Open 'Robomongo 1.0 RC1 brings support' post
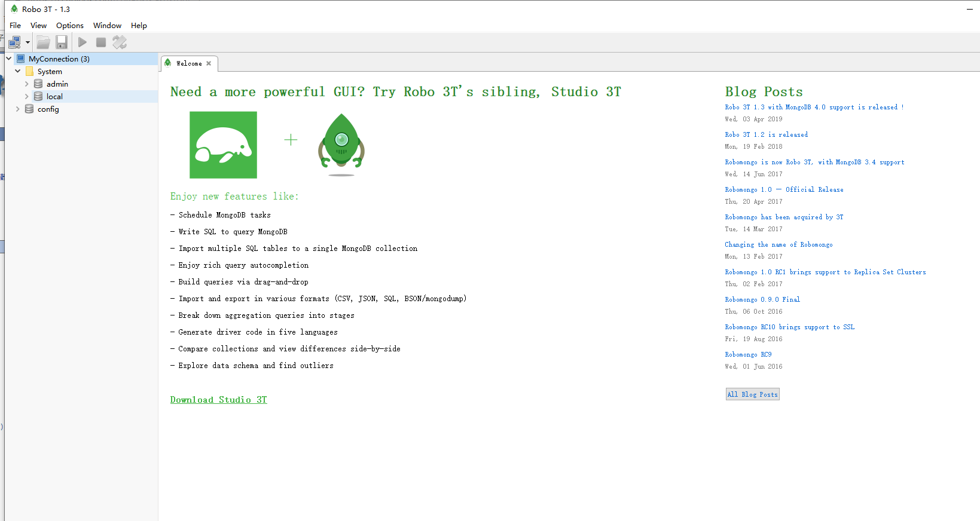980x521 pixels. coord(825,272)
